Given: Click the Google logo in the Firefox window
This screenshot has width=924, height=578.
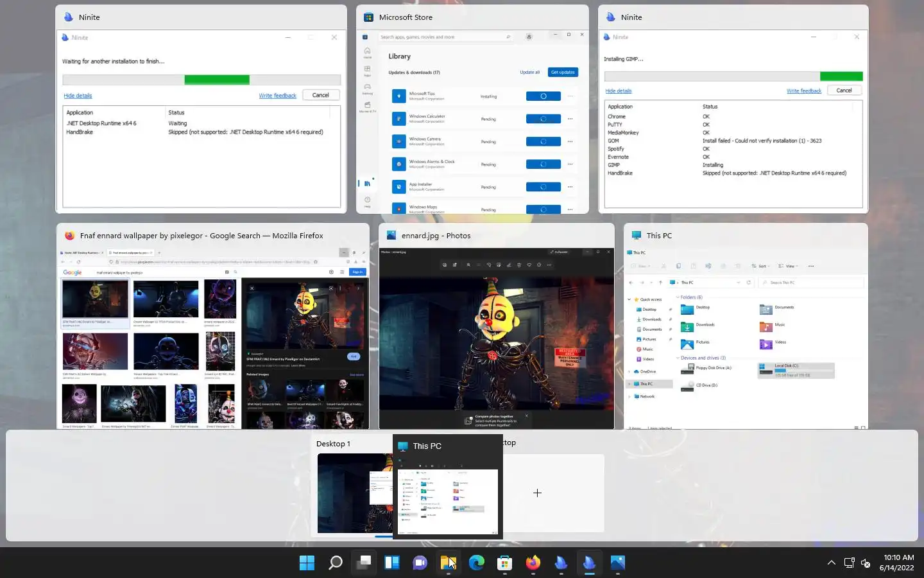Looking at the screenshot, I should 73,272.
